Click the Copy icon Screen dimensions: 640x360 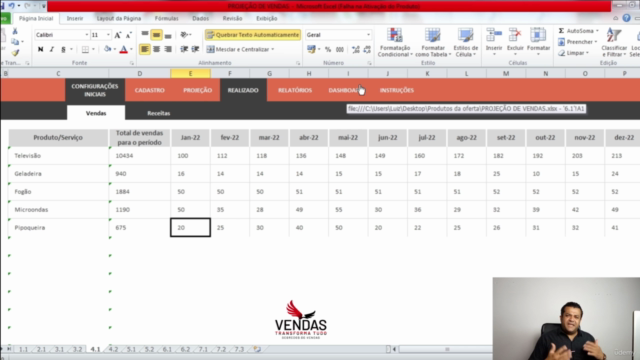click(15, 42)
